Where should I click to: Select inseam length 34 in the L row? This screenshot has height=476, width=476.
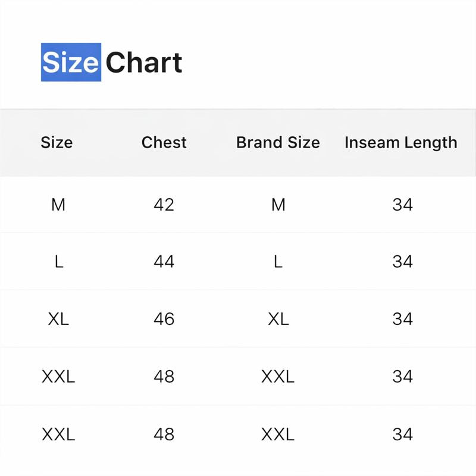(x=403, y=262)
